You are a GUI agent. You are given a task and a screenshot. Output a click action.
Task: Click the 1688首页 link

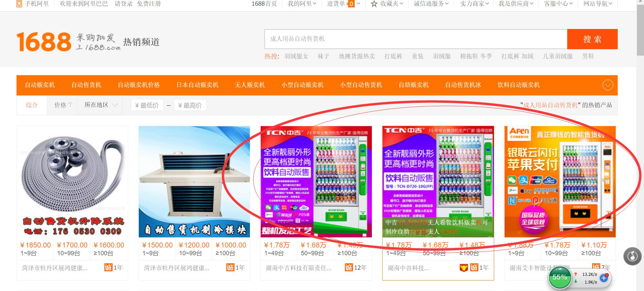pyautogui.click(x=264, y=4)
